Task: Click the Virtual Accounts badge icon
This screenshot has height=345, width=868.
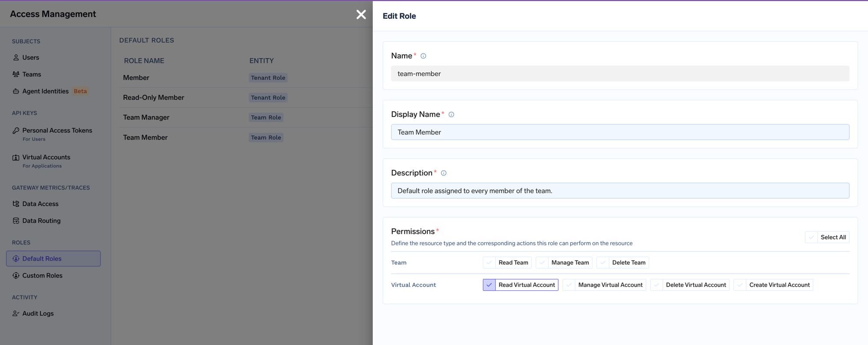Action: click(16, 157)
